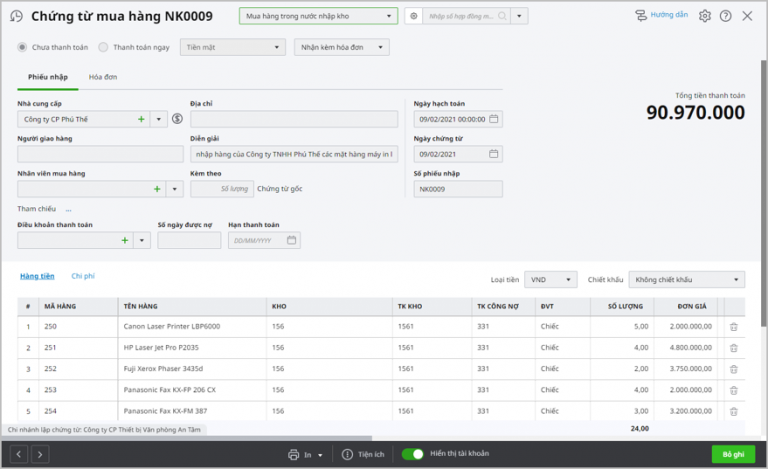Select Thanh toán ngay radio button
Viewport: 768px width, 469px height.
[x=103, y=47]
